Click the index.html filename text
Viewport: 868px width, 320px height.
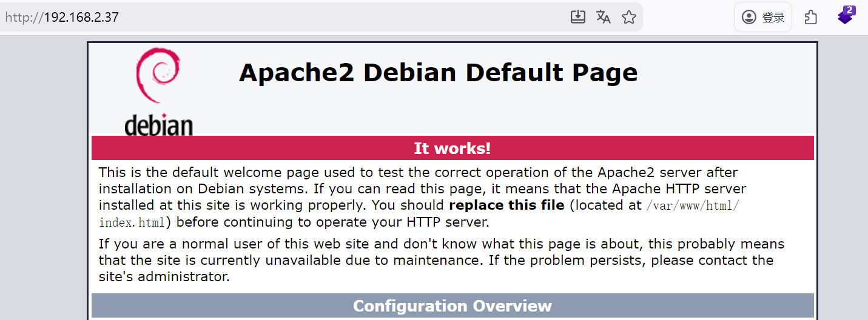click(x=132, y=222)
